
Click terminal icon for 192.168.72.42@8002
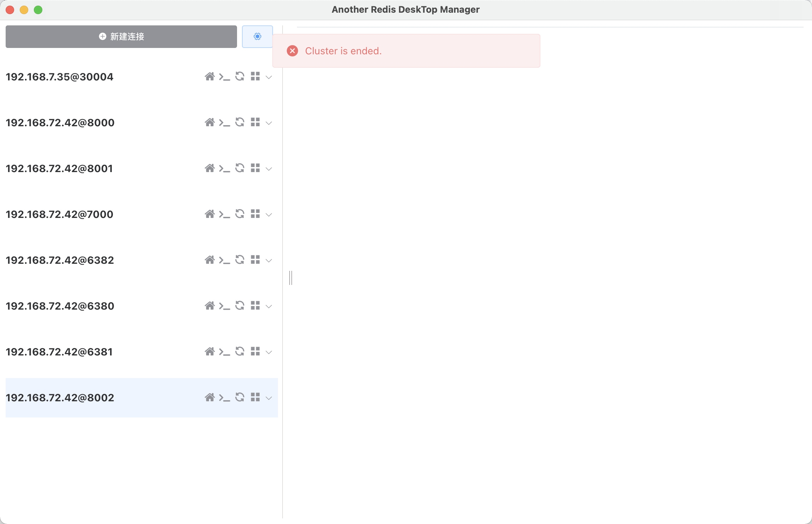(224, 397)
